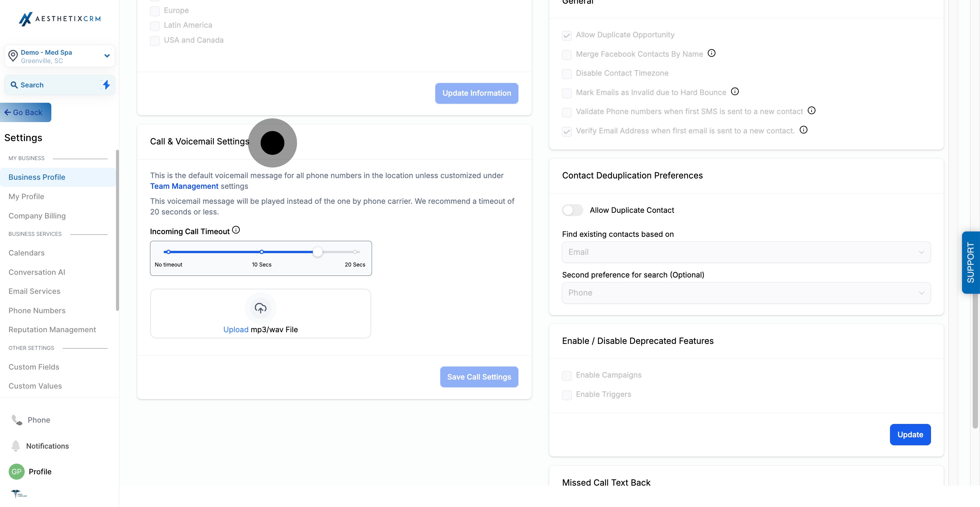Click the Search input field
Screen dimensions: 980x507
coord(53,85)
